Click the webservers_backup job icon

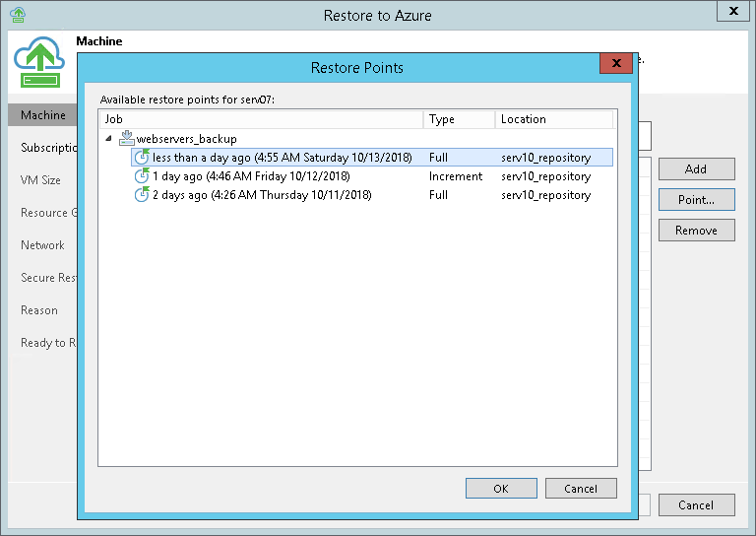pos(126,139)
